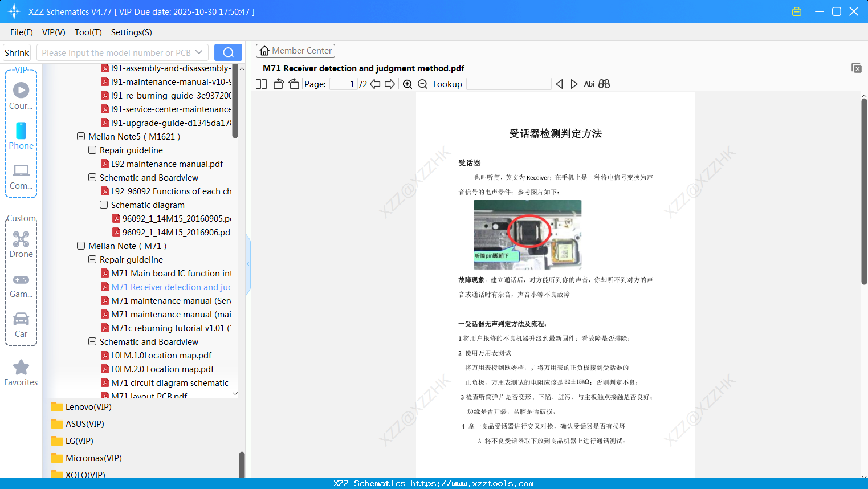Click the binoculars search icon in toolbar
Viewport: 868px width, 489px height.
coord(604,84)
